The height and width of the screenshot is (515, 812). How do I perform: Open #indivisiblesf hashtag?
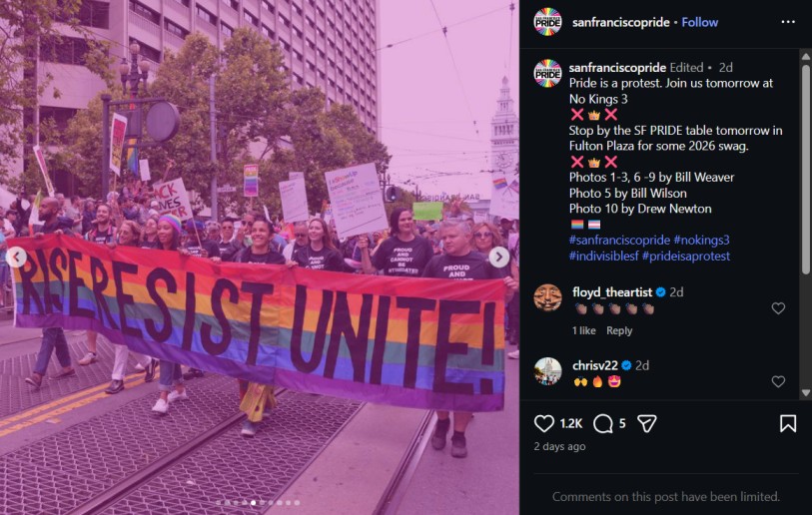(603, 256)
